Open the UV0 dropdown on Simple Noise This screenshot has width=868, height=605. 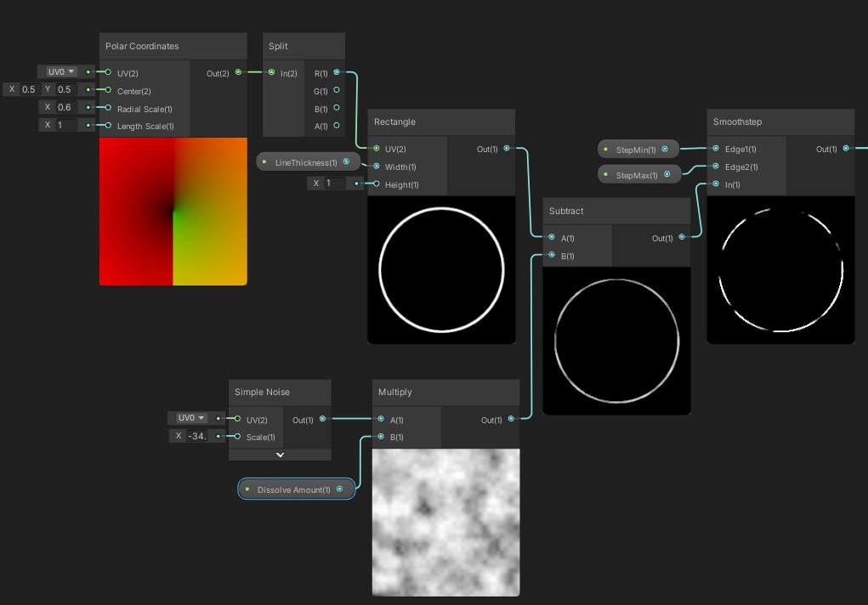tap(190, 418)
